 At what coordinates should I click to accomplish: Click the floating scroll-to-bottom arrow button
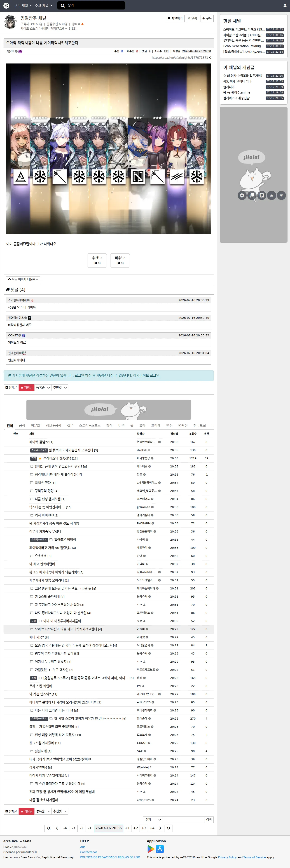(x=281, y=195)
